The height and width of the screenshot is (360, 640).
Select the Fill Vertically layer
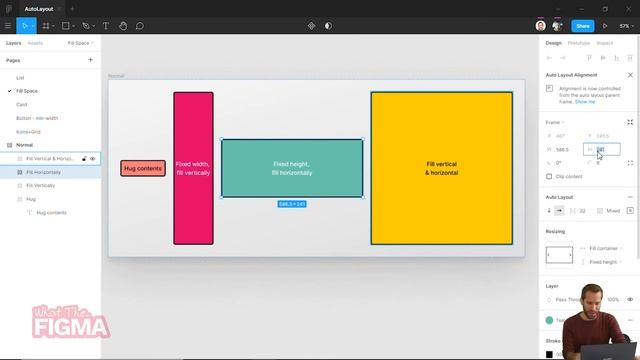pyautogui.click(x=50, y=186)
